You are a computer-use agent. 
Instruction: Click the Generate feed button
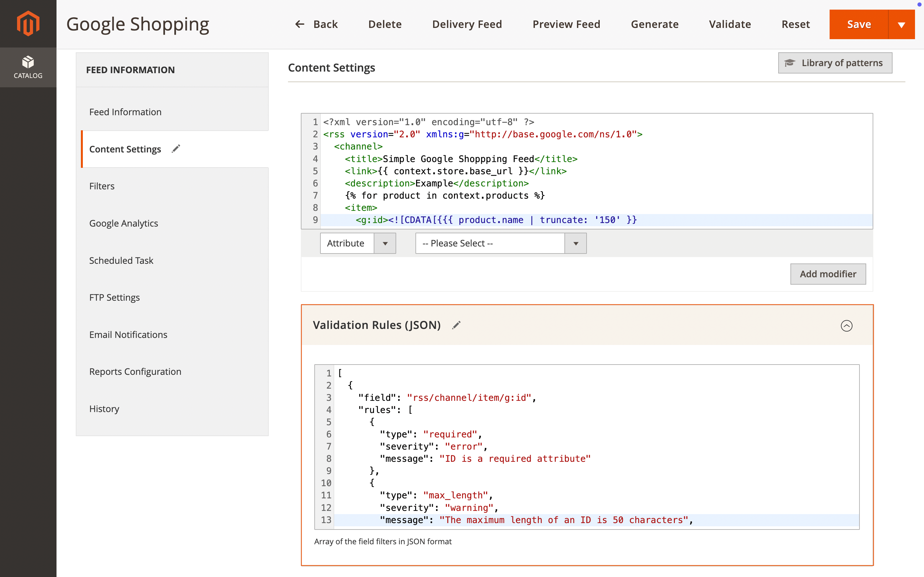[655, 24]
